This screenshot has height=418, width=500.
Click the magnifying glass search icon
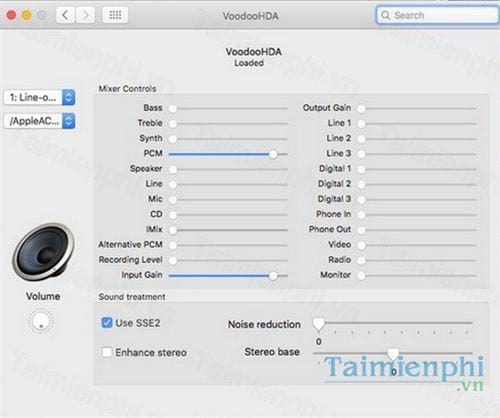[x=385, y=15]
